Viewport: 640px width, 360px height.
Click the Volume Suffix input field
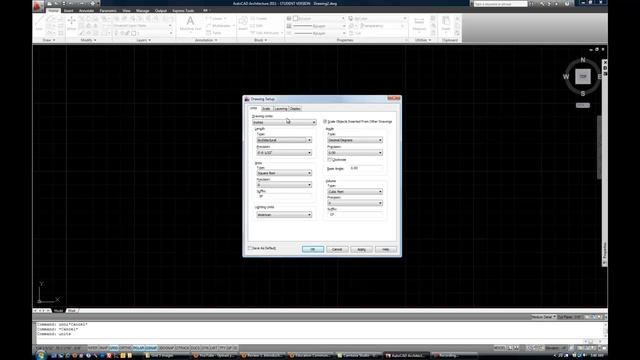[356, 214]
